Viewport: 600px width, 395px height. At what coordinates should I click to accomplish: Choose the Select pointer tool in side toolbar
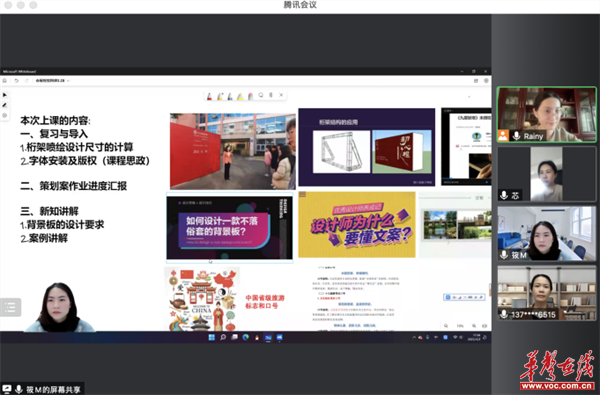pos(5,95)
